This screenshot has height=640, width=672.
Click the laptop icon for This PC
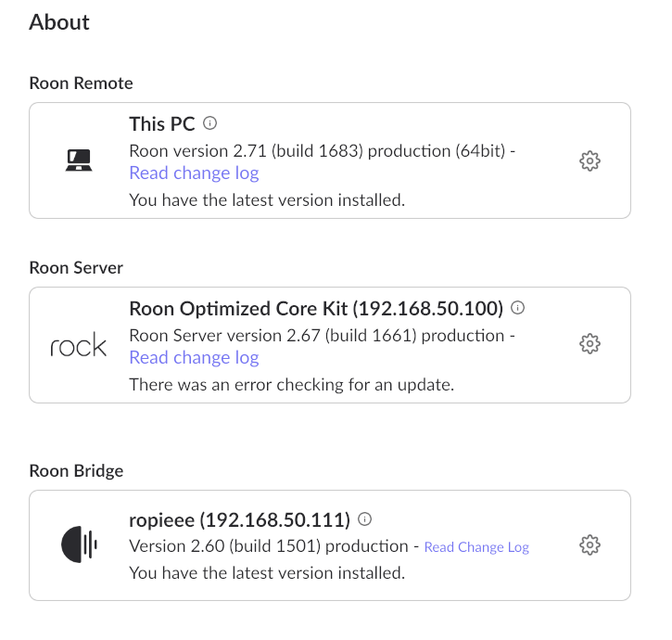(x=79, y=160)
